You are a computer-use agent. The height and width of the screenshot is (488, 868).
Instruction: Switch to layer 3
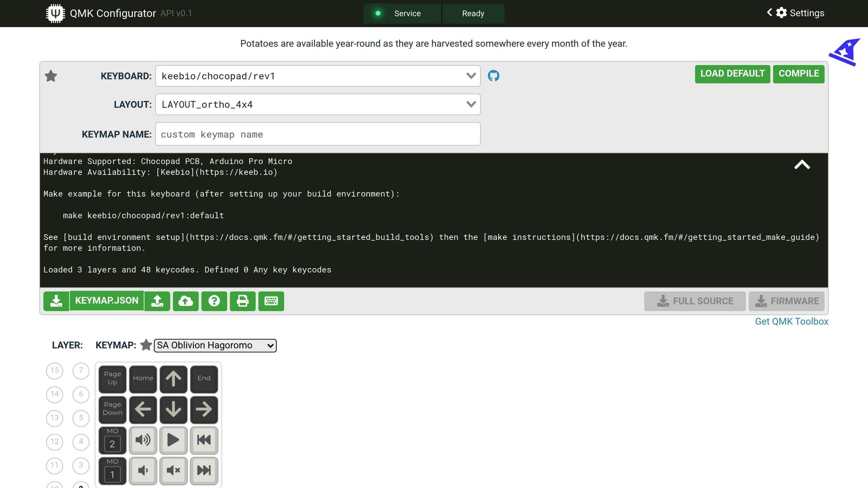(81, 466)
